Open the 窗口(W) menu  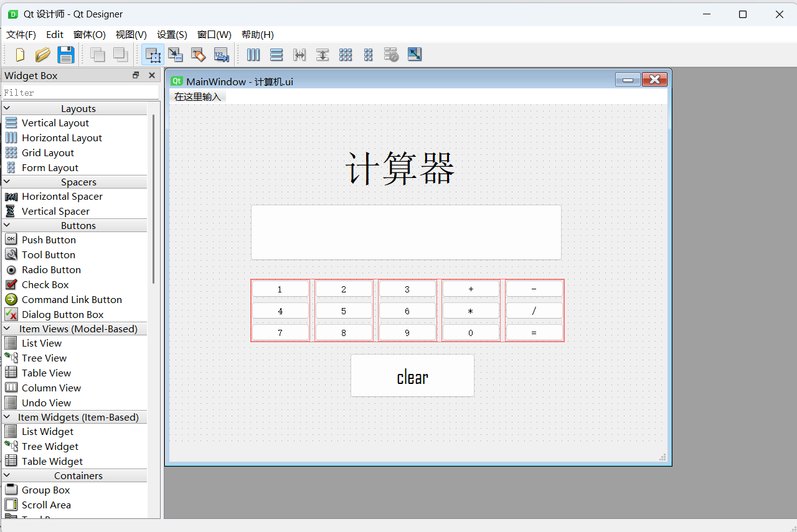[x=214, y=35]
